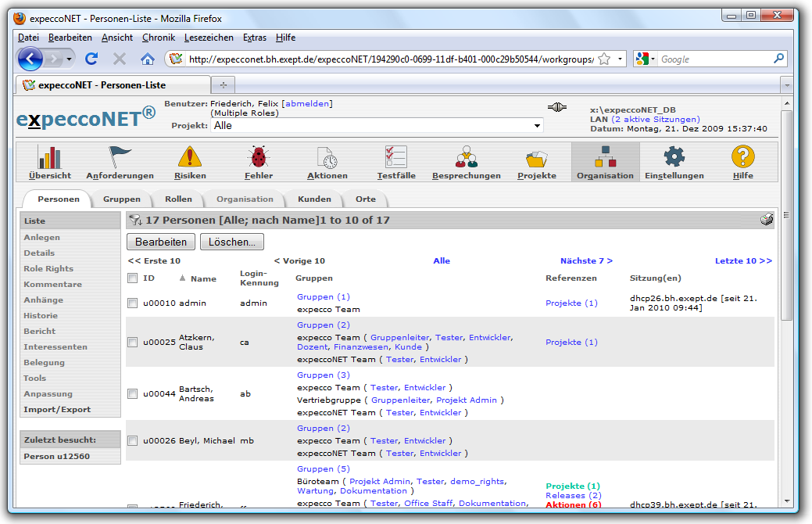Follow the 'Nächste 7 >' link
The image size is (812, 524).
(x=586, y=261)
